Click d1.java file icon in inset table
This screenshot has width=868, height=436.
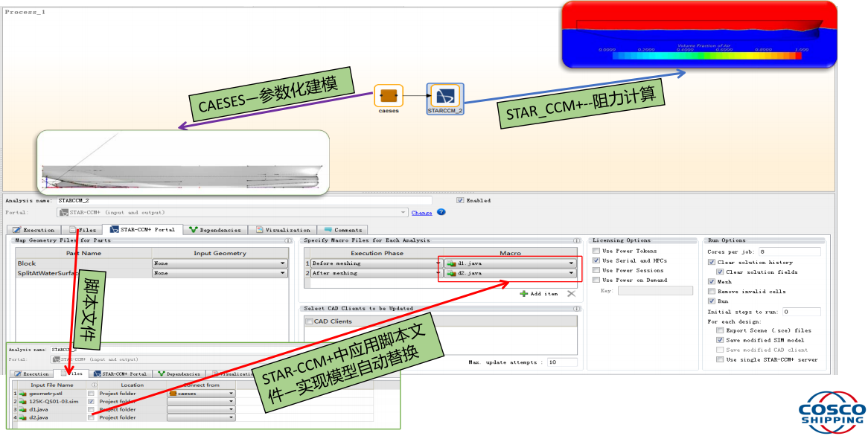pos(23,409)
